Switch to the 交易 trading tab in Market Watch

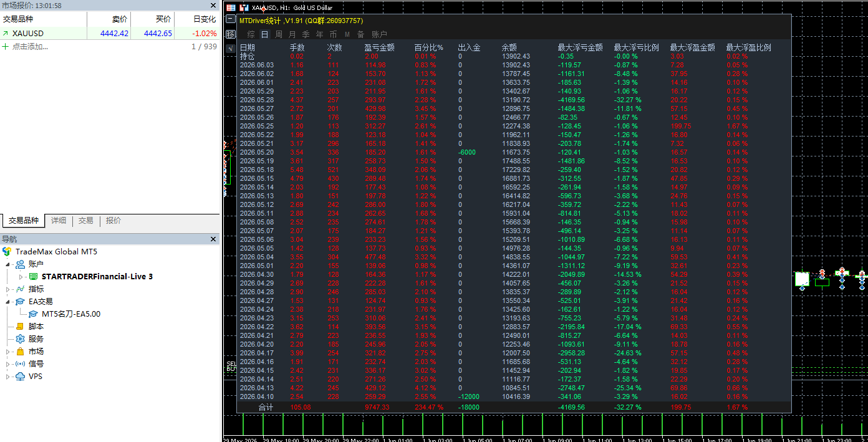pos(86,221)
